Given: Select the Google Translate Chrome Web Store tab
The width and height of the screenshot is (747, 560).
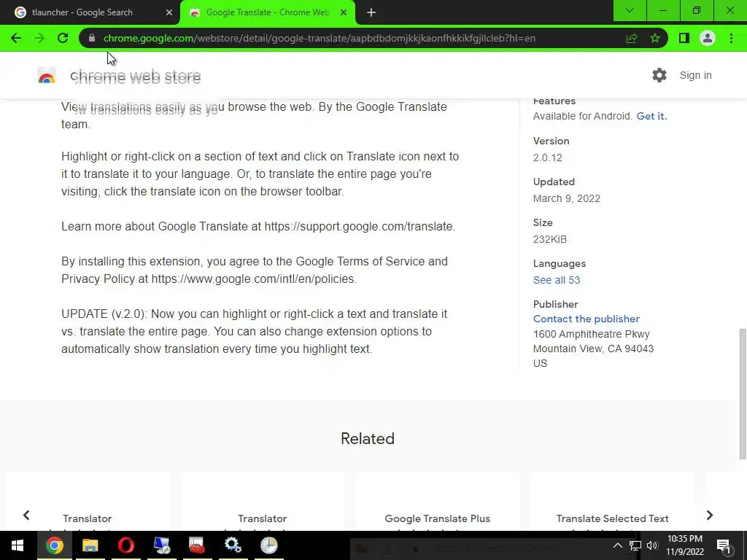Looking at the screenshot, I should point(268,12).
